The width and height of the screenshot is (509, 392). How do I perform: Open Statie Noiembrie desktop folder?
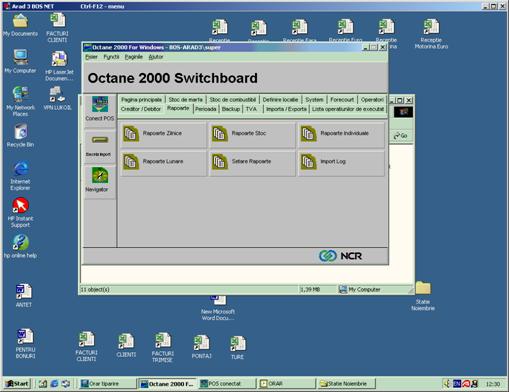pos(423,296)
